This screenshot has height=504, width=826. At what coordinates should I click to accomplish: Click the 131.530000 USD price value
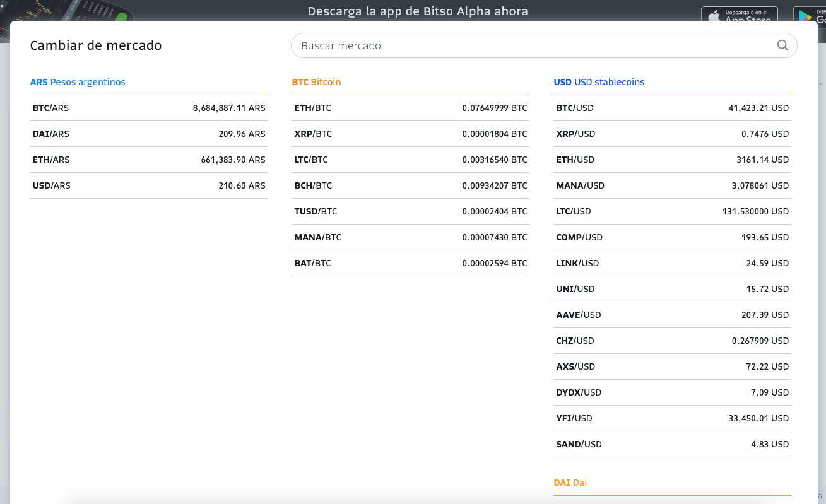pyautogui.click(x=756, y=211)
